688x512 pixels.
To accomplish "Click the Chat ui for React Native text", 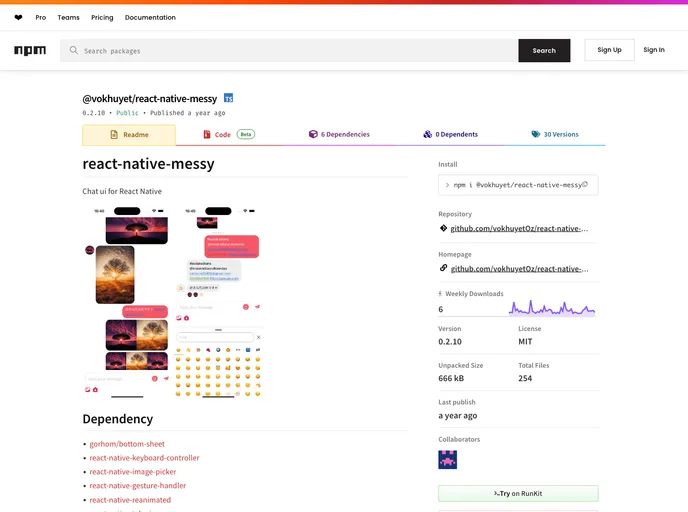I will click(122, 191).
